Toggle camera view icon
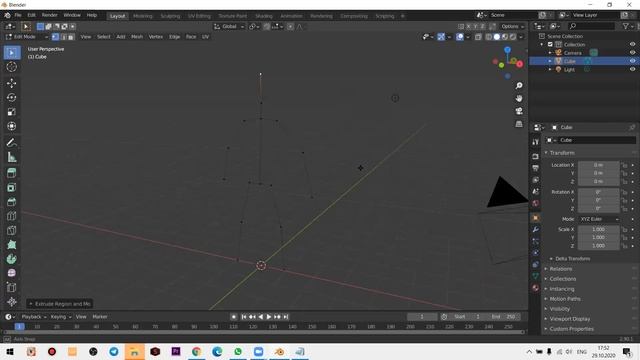 [x=519, y=111]
